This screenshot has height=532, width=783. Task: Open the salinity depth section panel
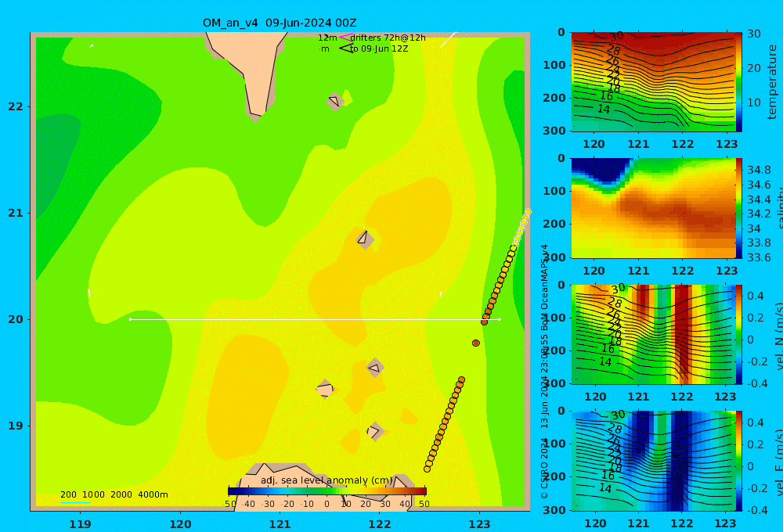[x=653, y=208]
